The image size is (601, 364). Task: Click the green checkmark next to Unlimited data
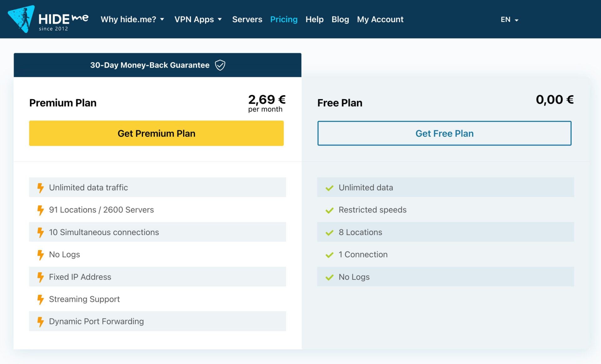coord(329,187)
